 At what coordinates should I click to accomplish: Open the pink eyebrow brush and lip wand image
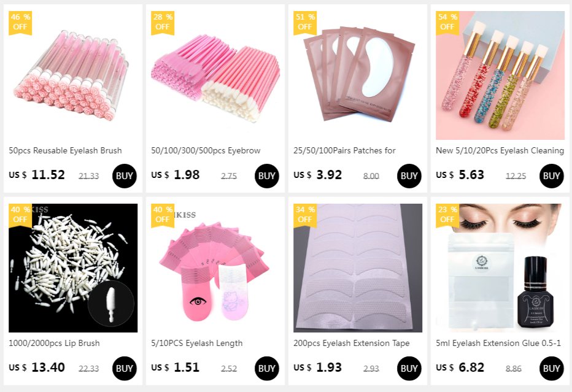tap(215, 75)
